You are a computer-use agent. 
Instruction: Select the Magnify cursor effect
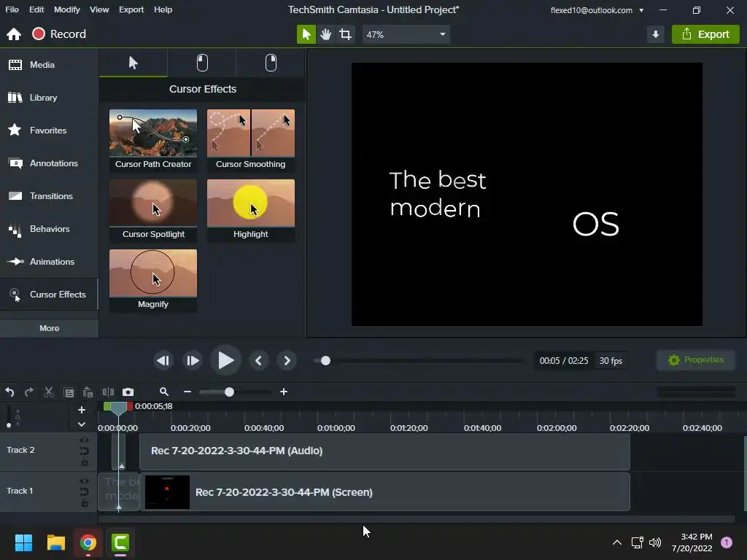pos(153,280)
